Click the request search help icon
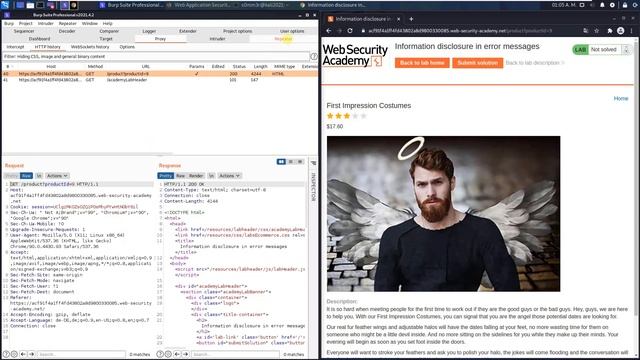The image size is (640, 360). tap(6, 354)
